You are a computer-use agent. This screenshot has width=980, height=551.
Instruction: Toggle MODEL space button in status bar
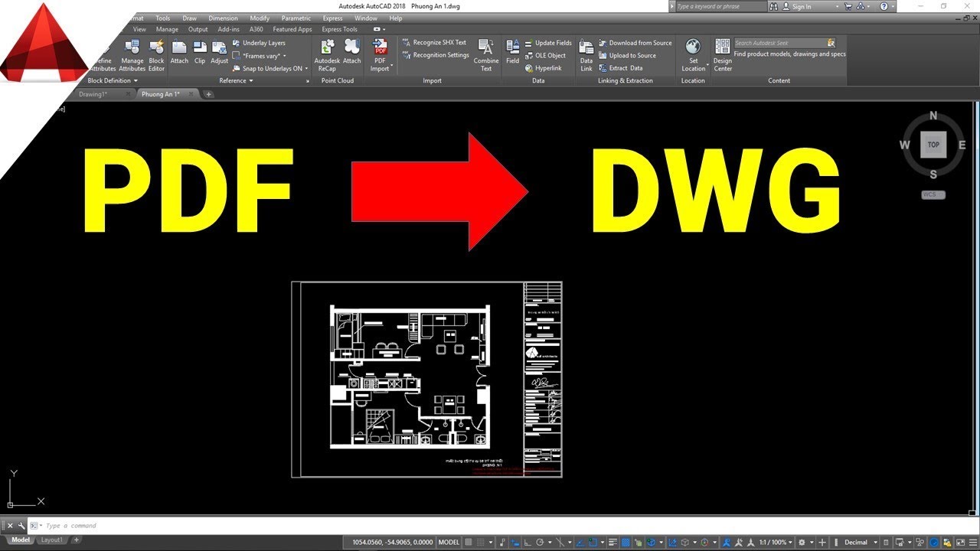pos(449,542)
